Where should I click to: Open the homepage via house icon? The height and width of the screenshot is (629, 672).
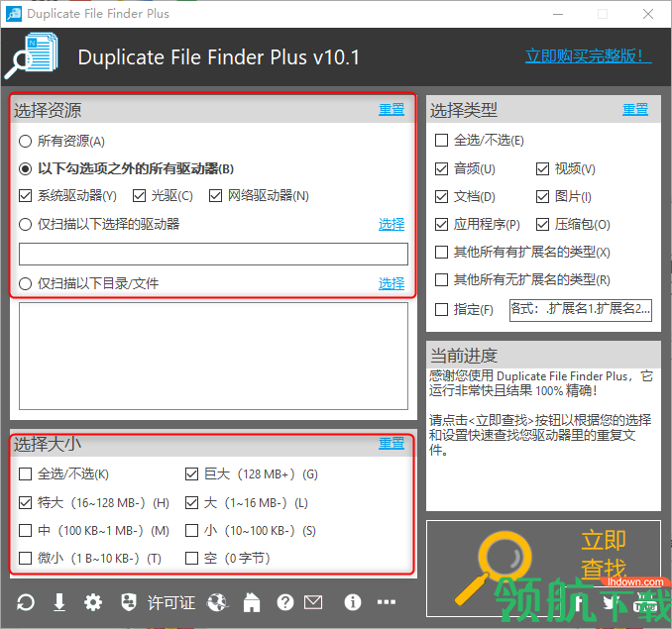(x=252, y=602)
